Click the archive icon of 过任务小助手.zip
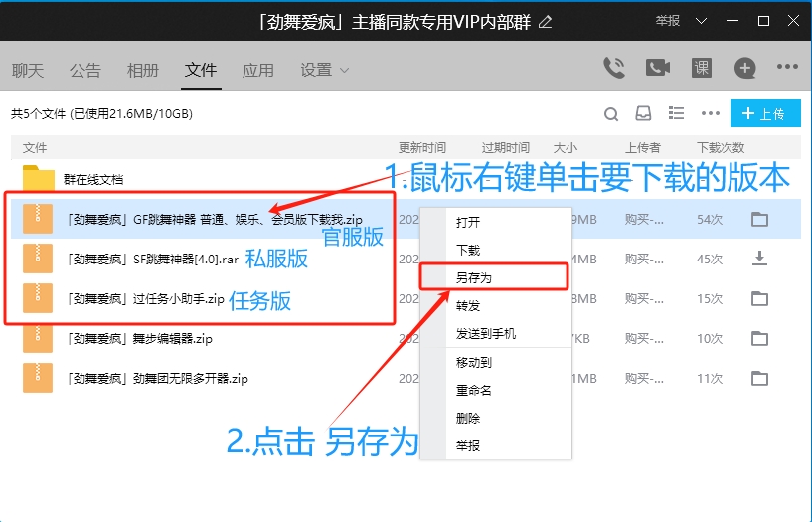This screenshot has width=812, height=522. pyautogui.click(x=38, y=298)
